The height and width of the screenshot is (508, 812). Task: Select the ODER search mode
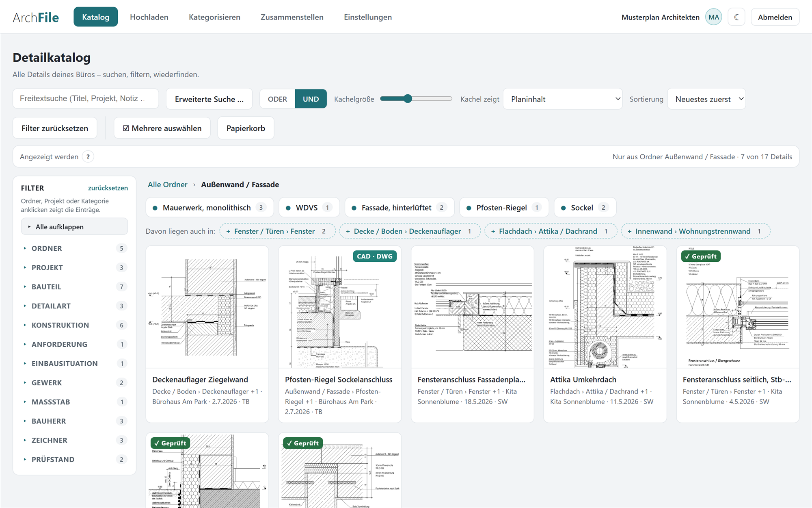coord(277,99)
